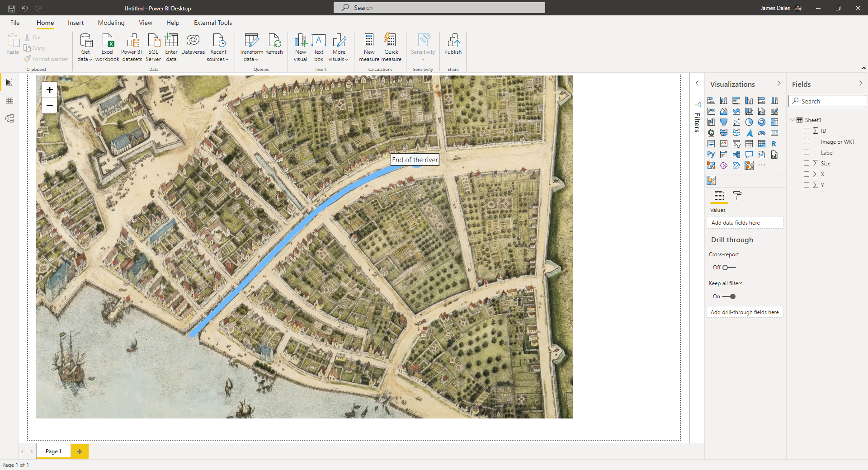The height and width of the screenshot is (470, 868).
Task: Switch to Modeling ribbon tab
Action: 111,23
